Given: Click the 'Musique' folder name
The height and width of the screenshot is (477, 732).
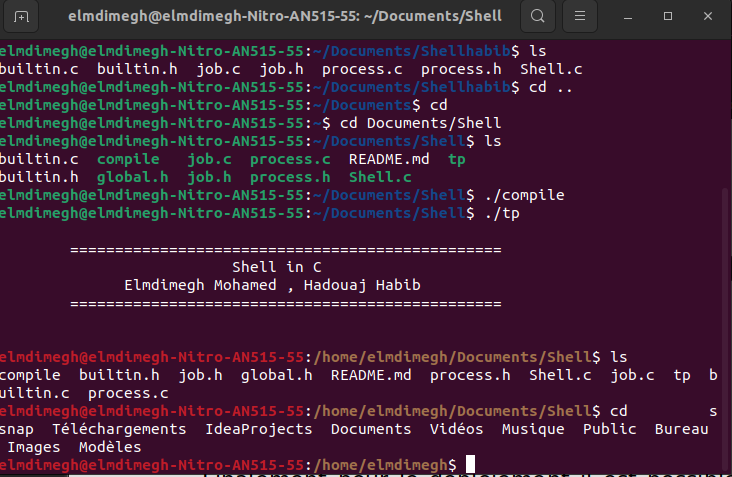Looking at the screenshot, I should click(533, 429).
